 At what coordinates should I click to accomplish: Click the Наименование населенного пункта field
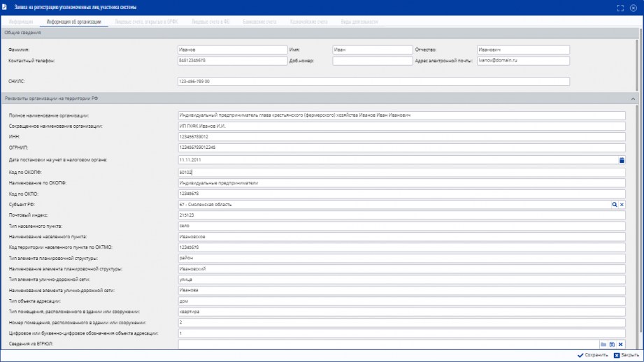(401, 237)
